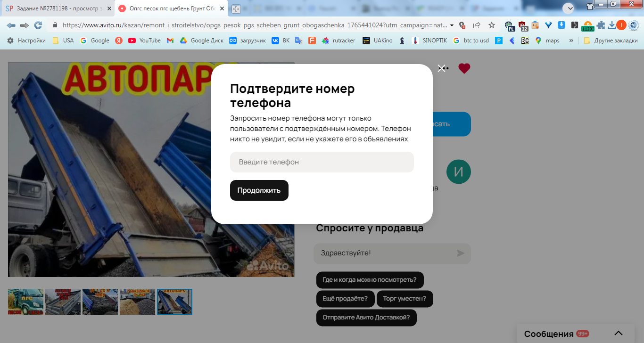Open the orange F bookmark icon

pos(312,41)
